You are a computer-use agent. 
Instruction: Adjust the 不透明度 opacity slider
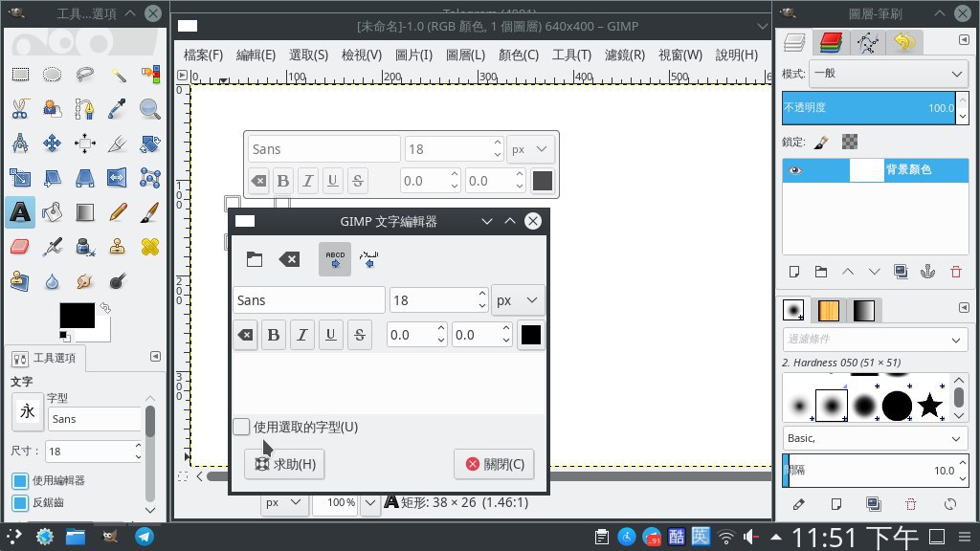(x=869, y=107)
